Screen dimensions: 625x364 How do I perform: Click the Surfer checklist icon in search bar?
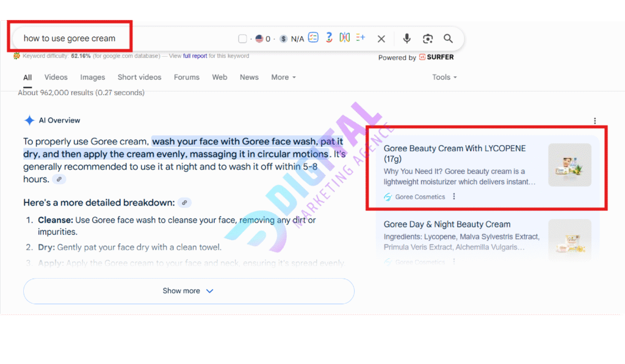coord(313,38)
